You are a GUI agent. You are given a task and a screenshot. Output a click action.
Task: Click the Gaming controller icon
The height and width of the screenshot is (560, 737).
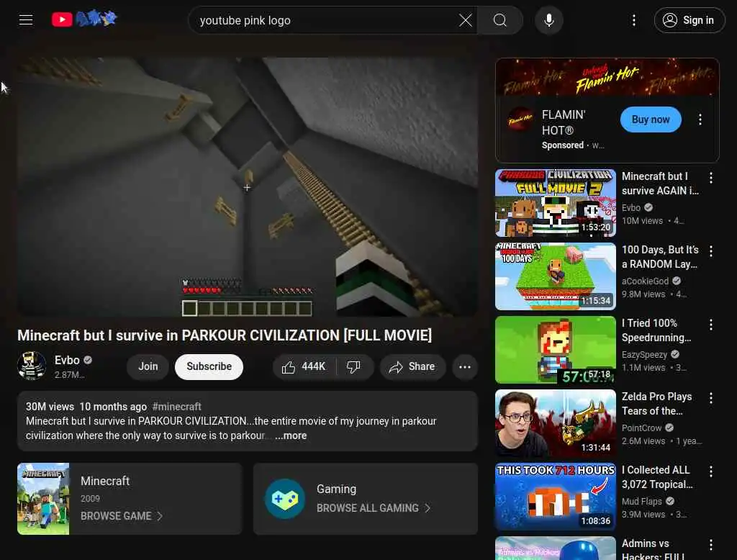(x=285, y=499)
